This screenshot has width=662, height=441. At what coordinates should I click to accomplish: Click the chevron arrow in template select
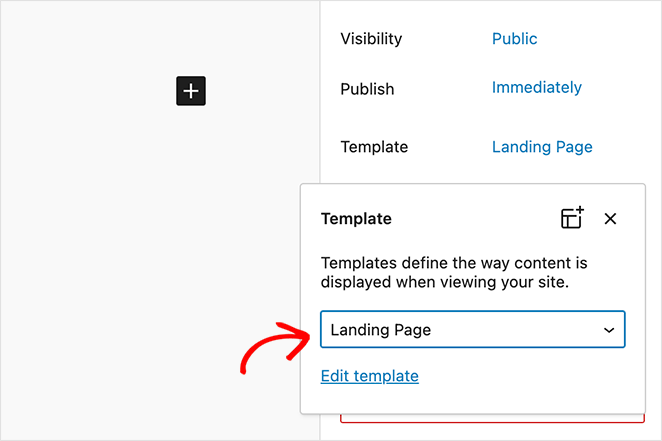click(609, 329)
